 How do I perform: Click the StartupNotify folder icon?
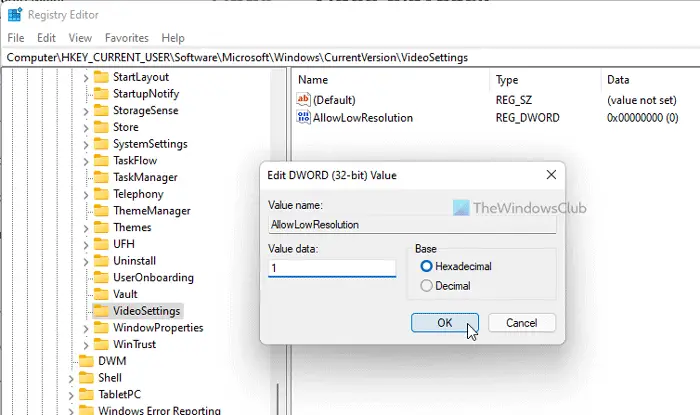point(101,94)
